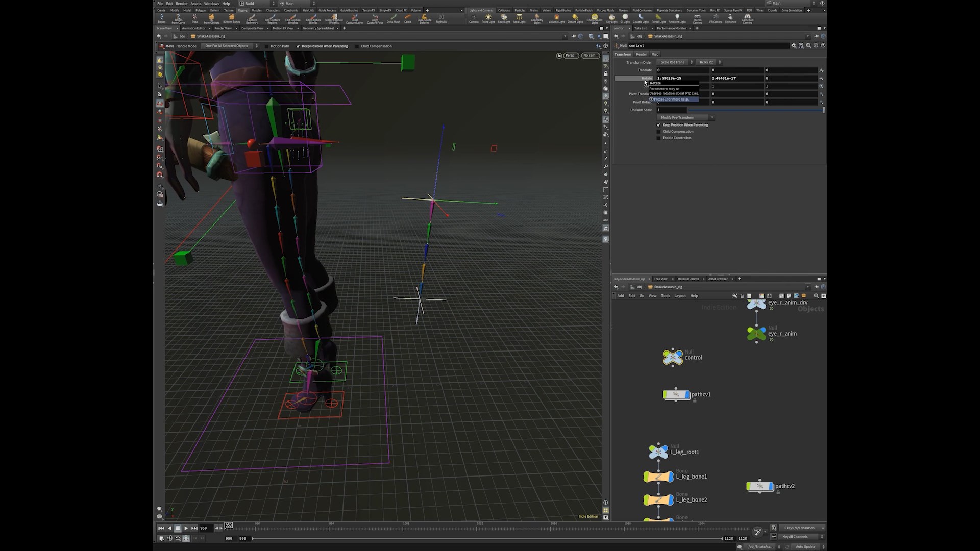Check Enable Constraints option

658,138
